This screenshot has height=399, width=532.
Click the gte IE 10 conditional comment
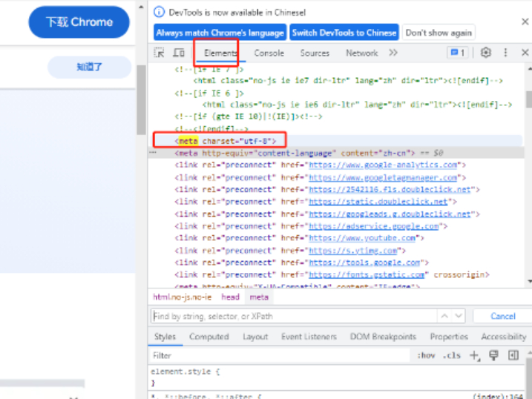click(249, 116)
